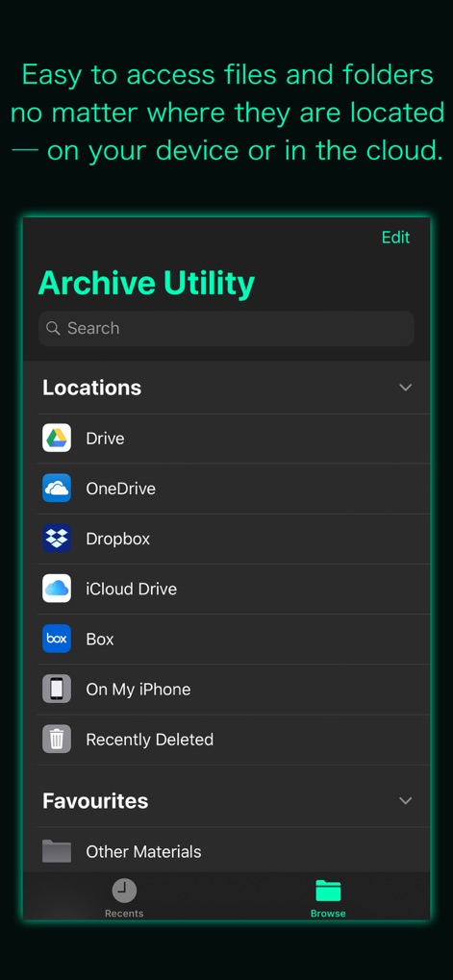Tap the Recents clock icon
The height and width of the screenshot is (980, 453).
coord(124,890)
